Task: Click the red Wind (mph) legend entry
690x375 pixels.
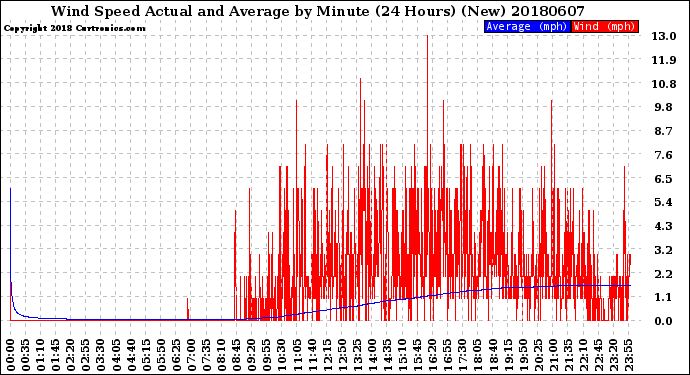Action: coord(605,26)
